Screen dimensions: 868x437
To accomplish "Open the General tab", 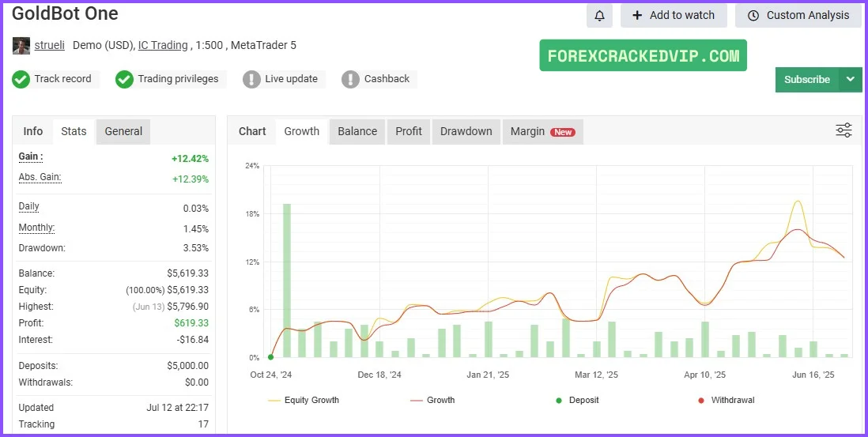I will (x=123, y=131).
